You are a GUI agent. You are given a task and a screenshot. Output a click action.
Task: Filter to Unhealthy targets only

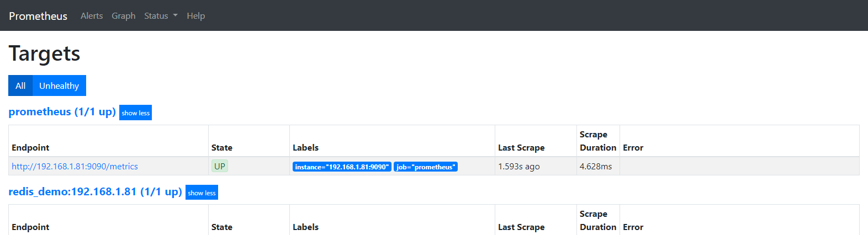tap(59, 86)
